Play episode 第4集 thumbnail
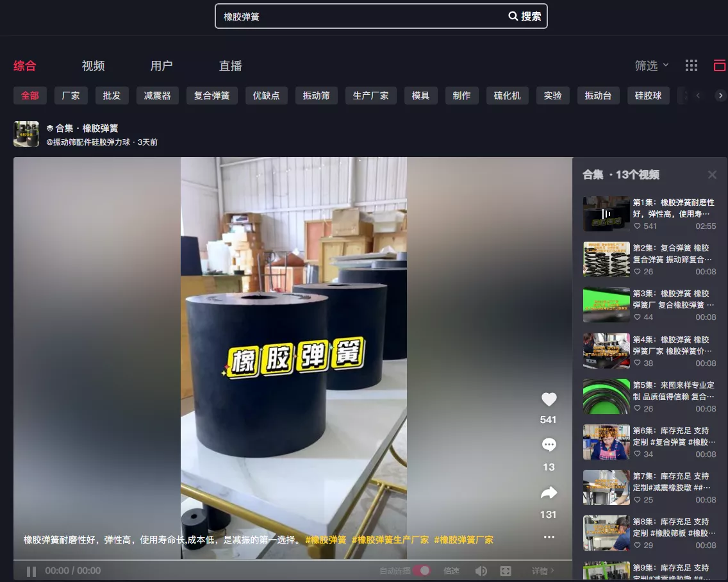728x582 pixels. tap(606, 351)
